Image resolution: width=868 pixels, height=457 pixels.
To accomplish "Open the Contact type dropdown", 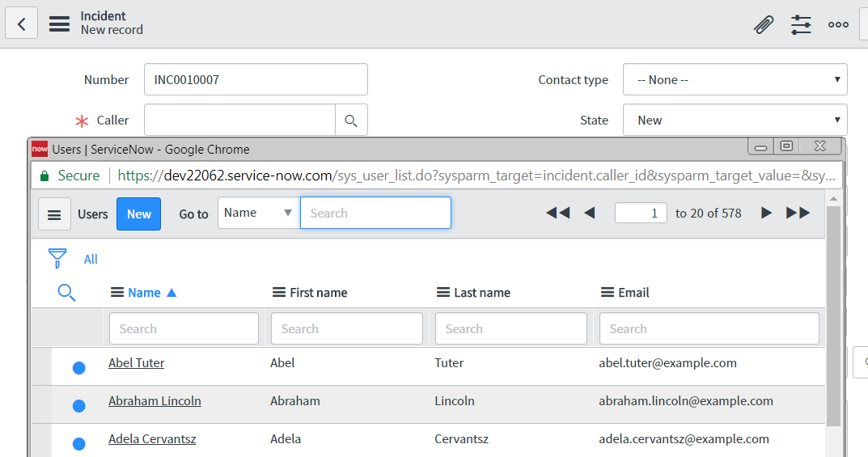I will click(x=735, y=79).
